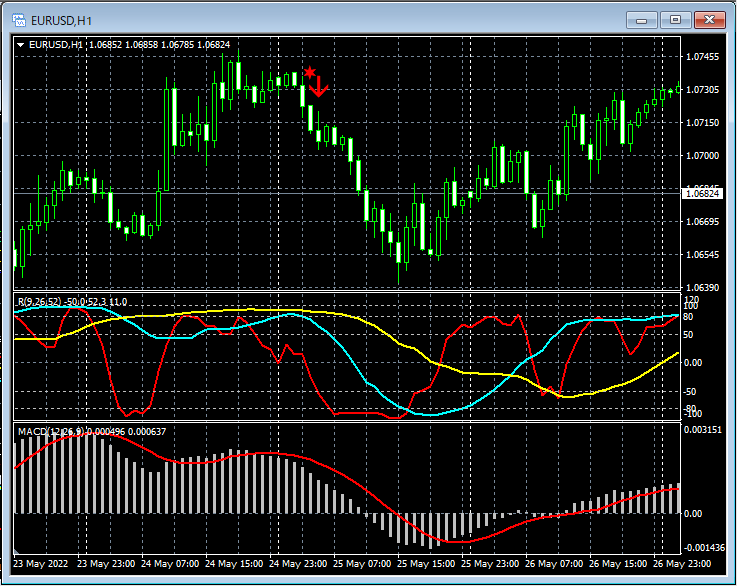Maximize the EURUSD,H1 chart window
738x586 pixels.
(675, 19)
